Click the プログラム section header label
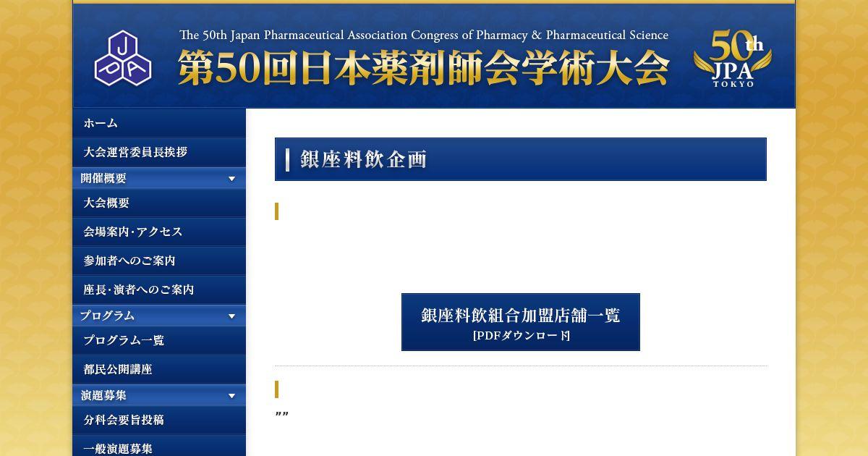 click(107, 316)
